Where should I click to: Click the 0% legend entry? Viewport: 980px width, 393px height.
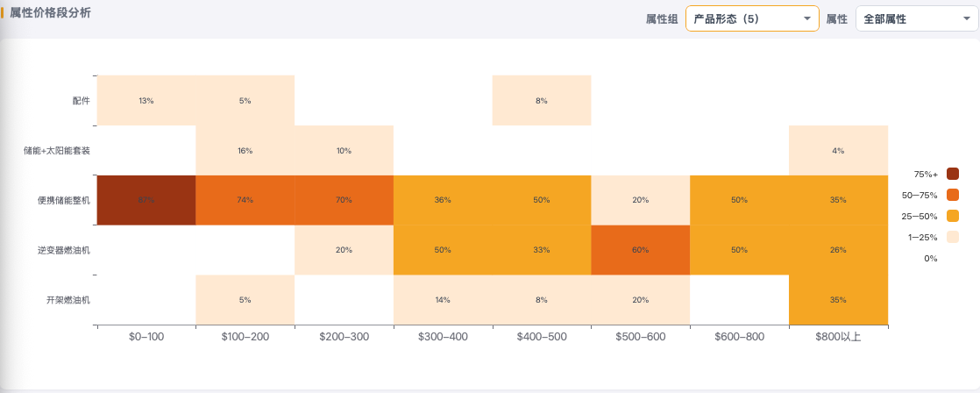pos(931,258)
